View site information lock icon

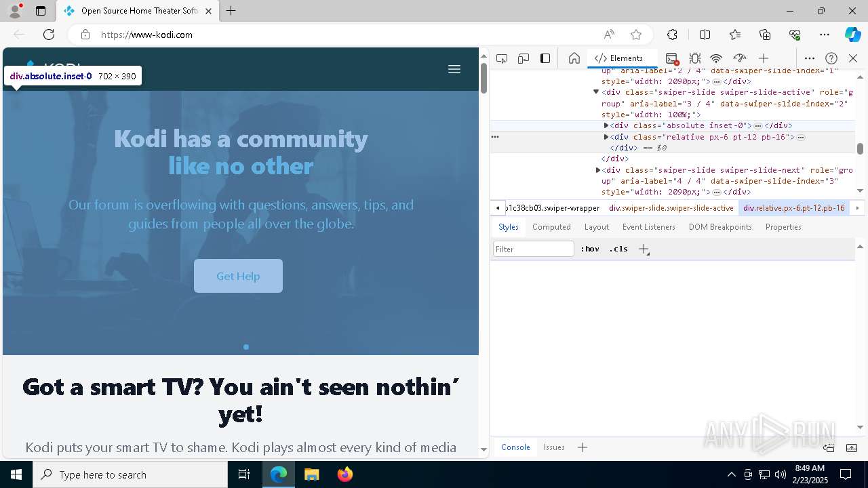click(x=85, y=35)
